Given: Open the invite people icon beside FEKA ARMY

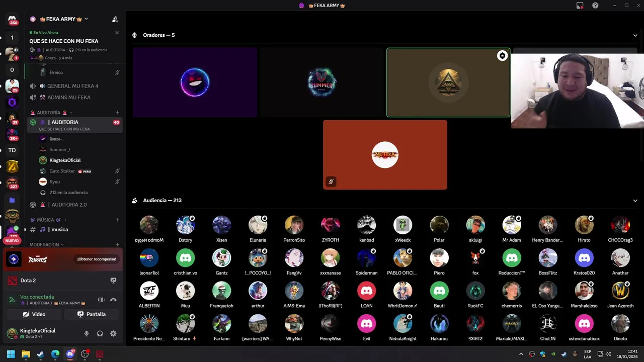Looking at the screenshot, I should tap(115, 19).
